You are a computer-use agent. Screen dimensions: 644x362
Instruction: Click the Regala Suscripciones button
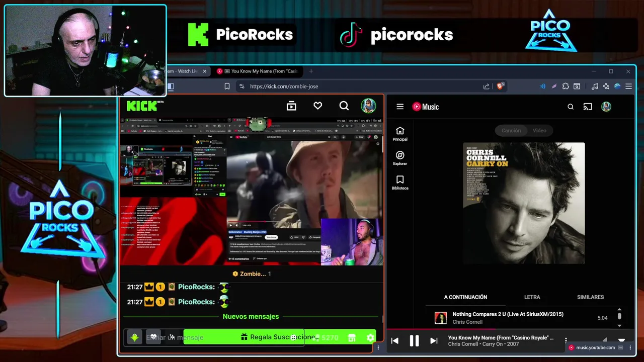tap(279, 337)
